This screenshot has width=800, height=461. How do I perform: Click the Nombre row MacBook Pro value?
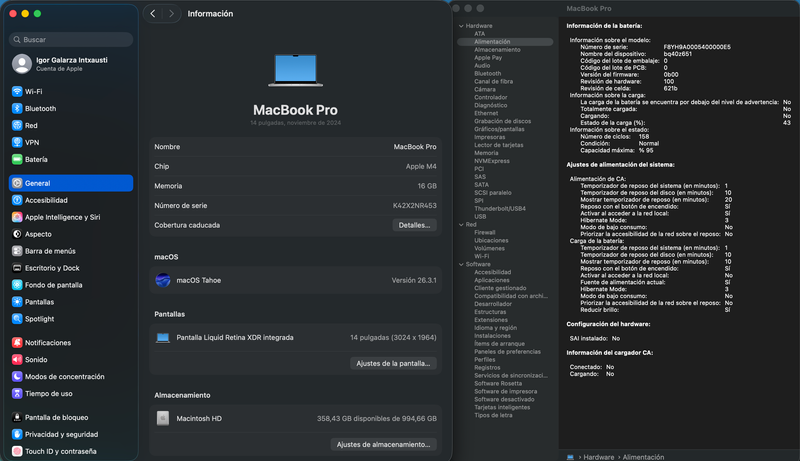415,147
